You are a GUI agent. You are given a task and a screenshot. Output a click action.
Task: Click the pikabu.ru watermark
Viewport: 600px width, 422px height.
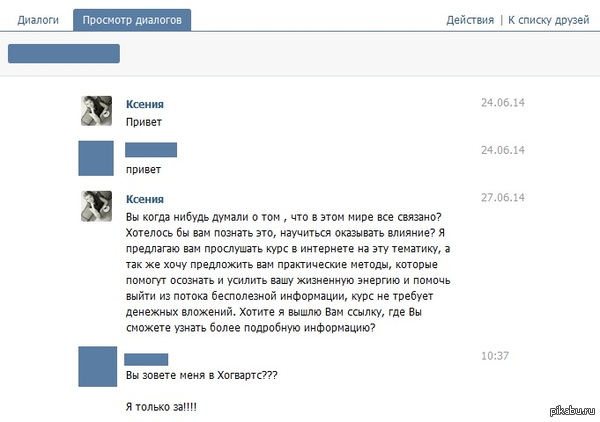tap(572, 411)
